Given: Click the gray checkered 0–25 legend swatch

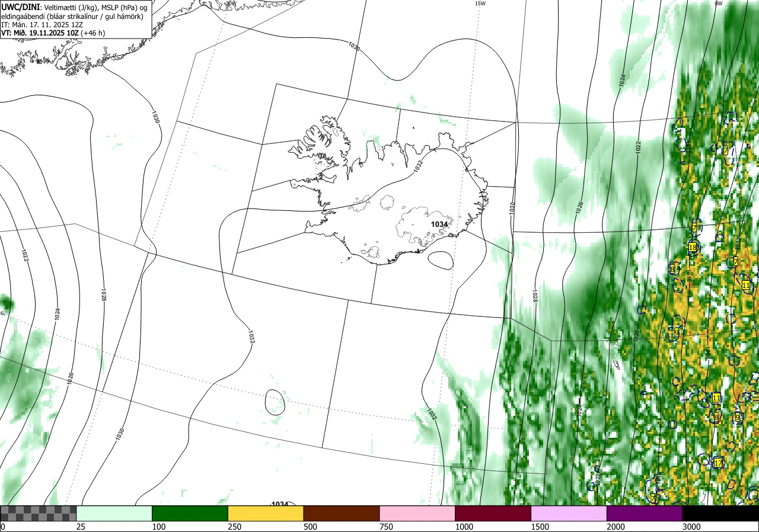Looking at the screenshot, I should pyautogui.click(x=39, y=513).
